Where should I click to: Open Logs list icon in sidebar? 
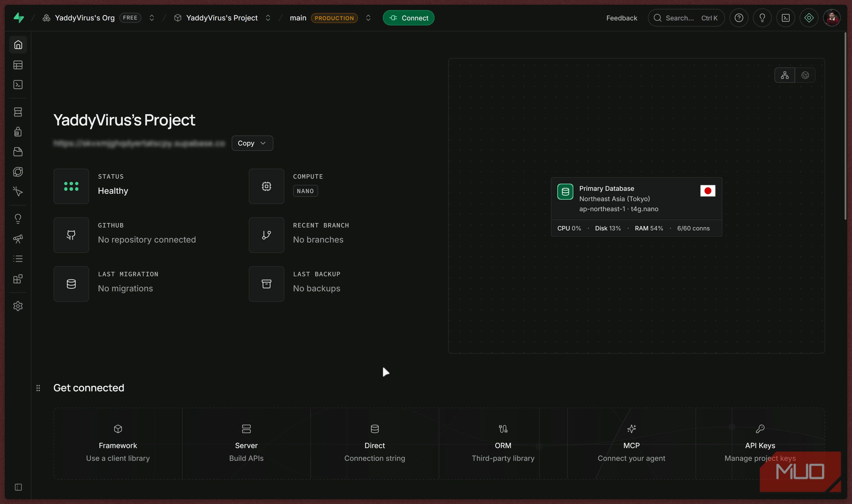(18, 259)
